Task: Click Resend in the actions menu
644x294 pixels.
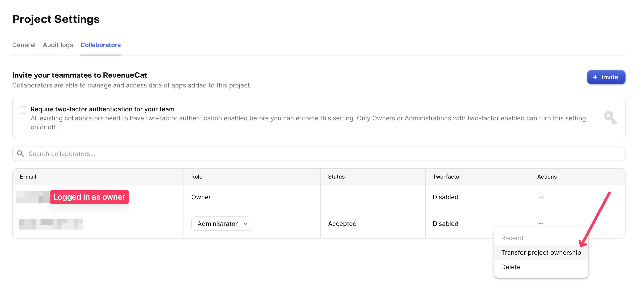Action: click(x=512, y=238)
